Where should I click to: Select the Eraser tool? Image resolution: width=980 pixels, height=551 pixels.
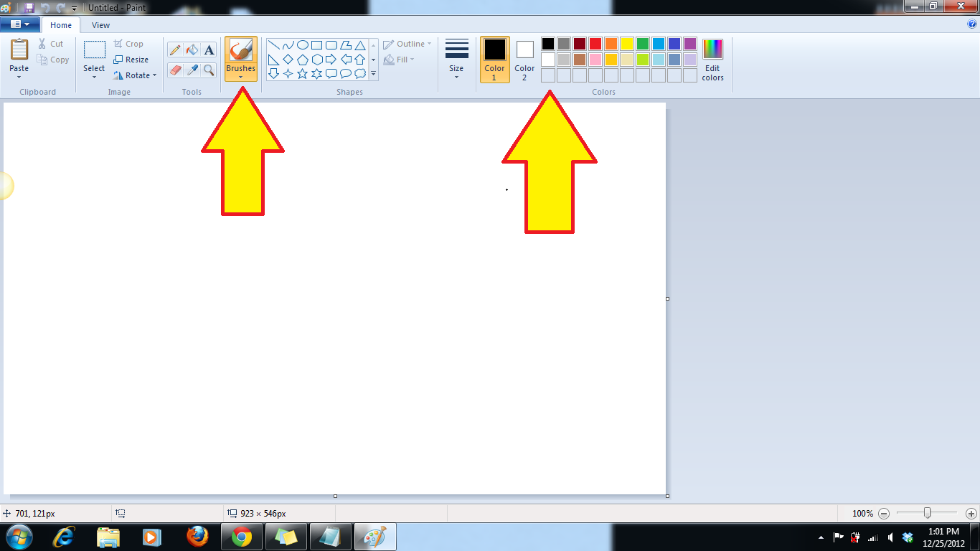pos(175,71)
